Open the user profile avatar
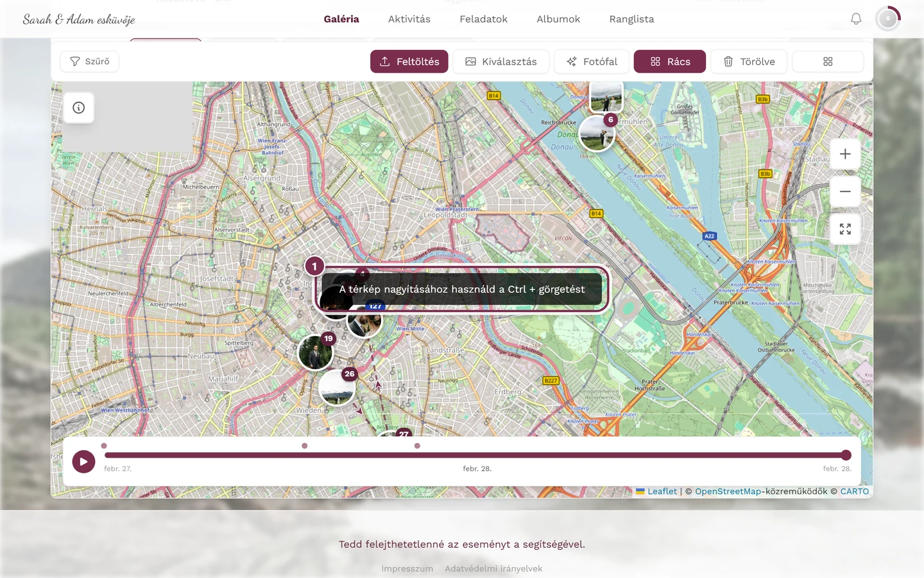Screen dimensions: 924x578 (888, 19)
